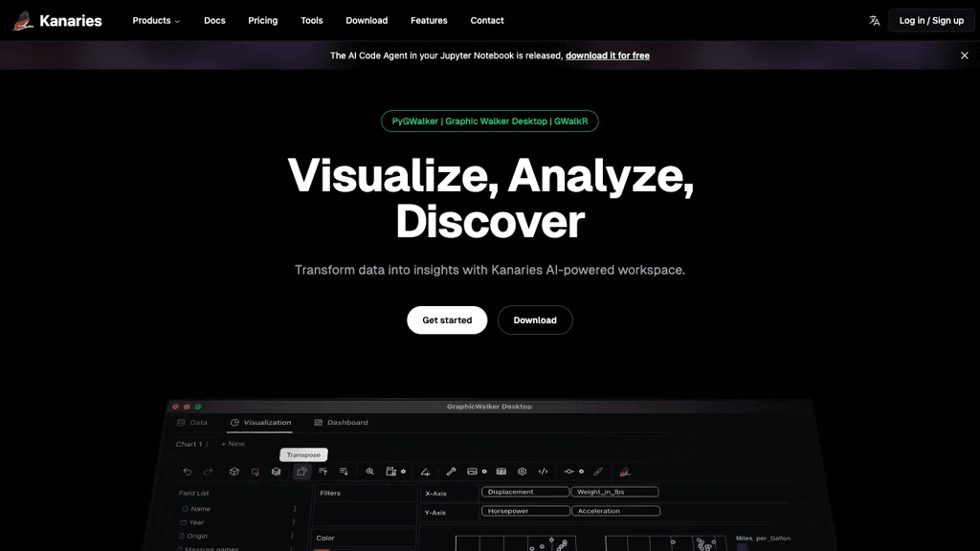Switch to the Dashboard tab
This screenshot has width=980, height=551.
coord(342,422)
